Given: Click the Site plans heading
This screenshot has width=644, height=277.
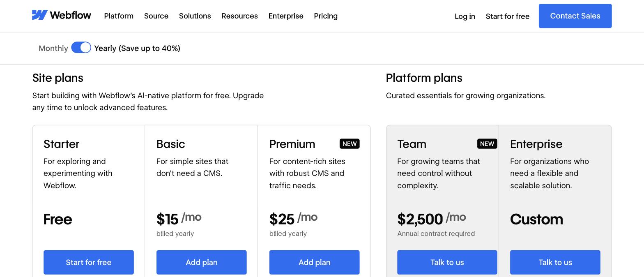Looking at the screenshot, I should pos(58,78).
